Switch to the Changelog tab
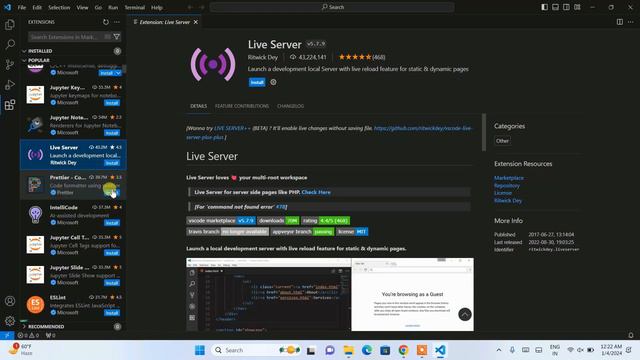 (x=291, y=106)
